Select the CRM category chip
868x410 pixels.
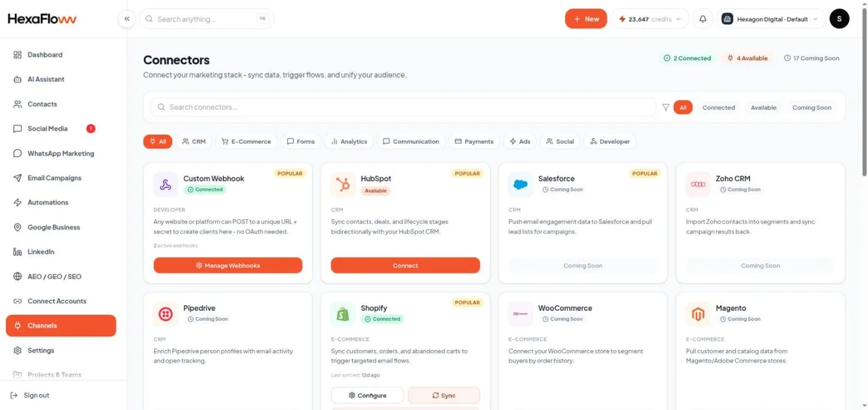coord(193,141)
